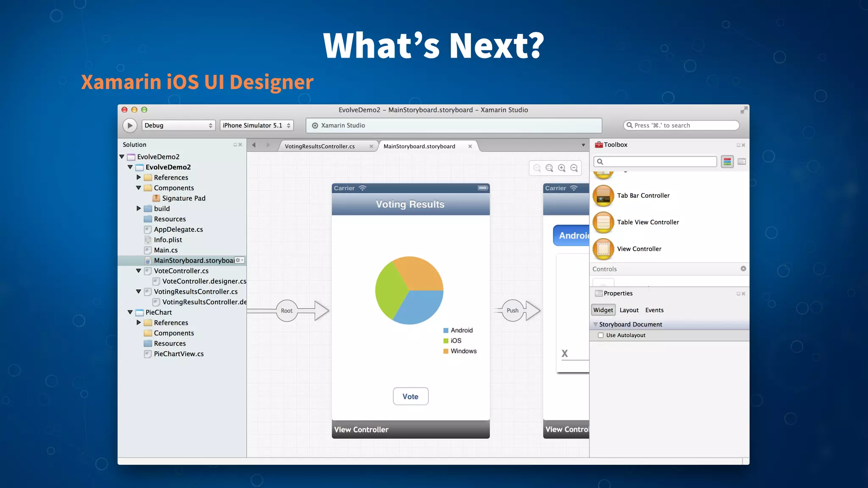This screenshot has width=868, height=488.
Task: Collapse the Controls section in Toolbox
Action: click(743, 269)
